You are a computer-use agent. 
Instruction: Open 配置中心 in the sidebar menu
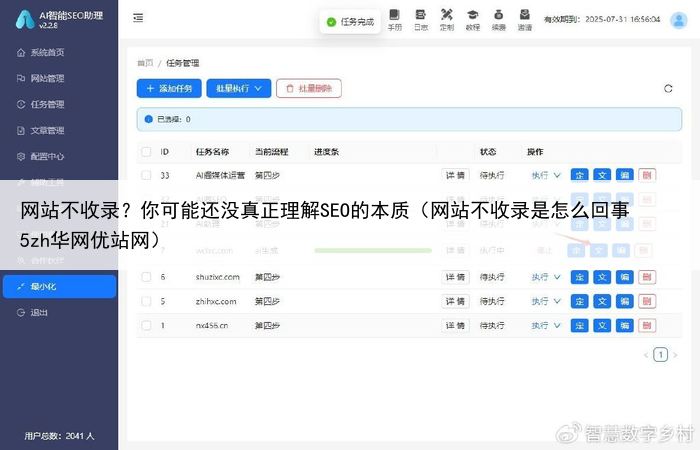(x=46, y=156)
